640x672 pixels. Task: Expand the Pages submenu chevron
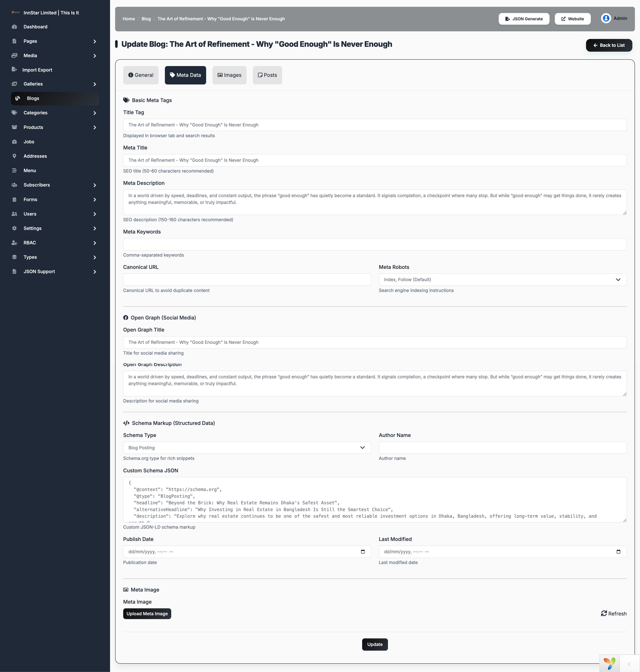[x=95, y=41]
